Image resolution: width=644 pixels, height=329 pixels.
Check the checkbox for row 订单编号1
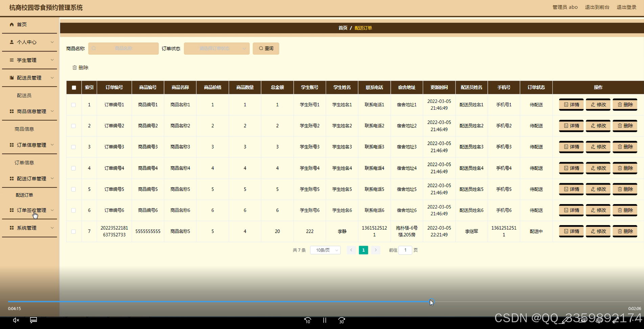click(x=73, y=105)
